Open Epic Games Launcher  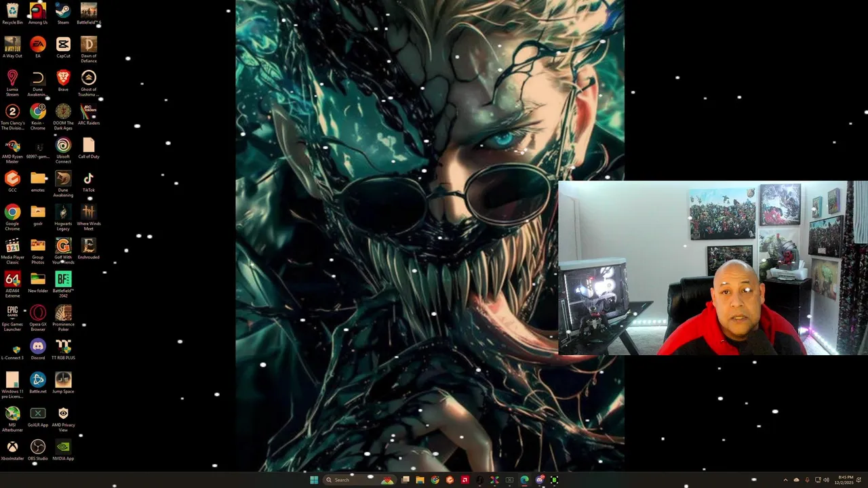12,319
